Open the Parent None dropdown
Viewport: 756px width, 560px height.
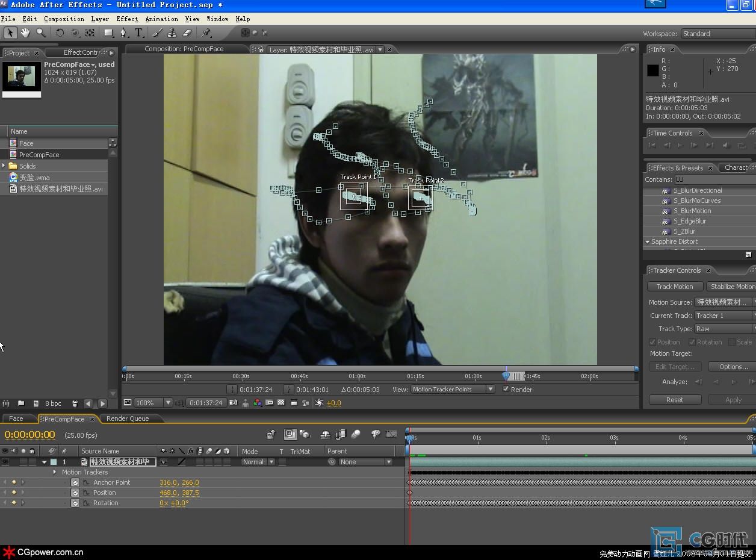click(365, 462)
